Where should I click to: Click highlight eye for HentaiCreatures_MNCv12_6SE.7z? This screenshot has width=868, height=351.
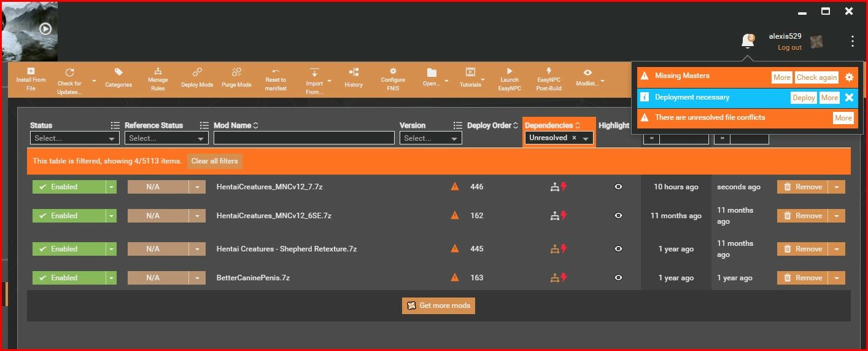(619, 216)
